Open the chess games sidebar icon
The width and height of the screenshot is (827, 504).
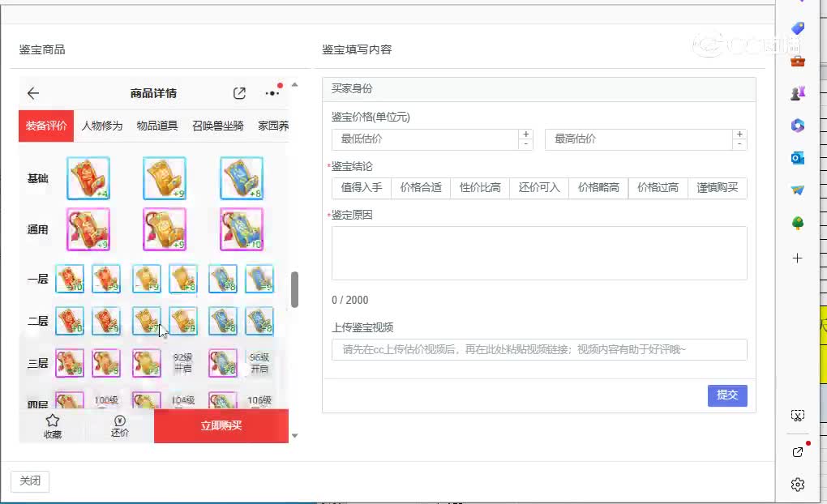pyautogui.click(x=798, y=93)
